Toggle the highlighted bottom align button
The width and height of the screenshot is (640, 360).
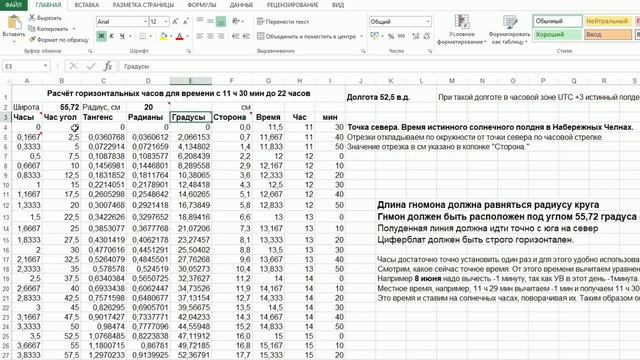coord(221,21)
